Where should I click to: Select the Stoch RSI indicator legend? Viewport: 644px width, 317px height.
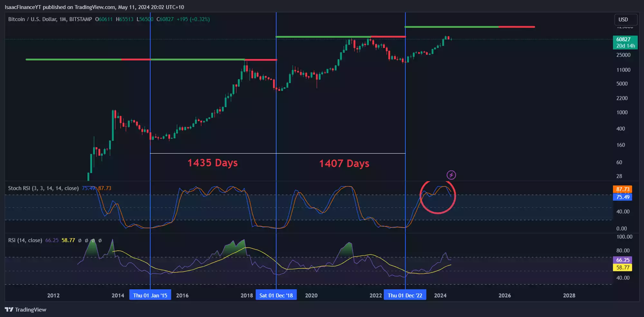pyautogui.click(x=43, y=188)
